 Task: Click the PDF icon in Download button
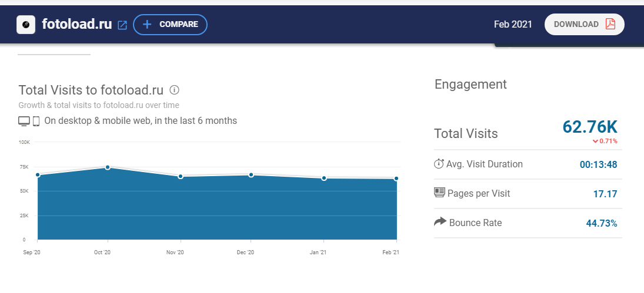pos(610,24)
